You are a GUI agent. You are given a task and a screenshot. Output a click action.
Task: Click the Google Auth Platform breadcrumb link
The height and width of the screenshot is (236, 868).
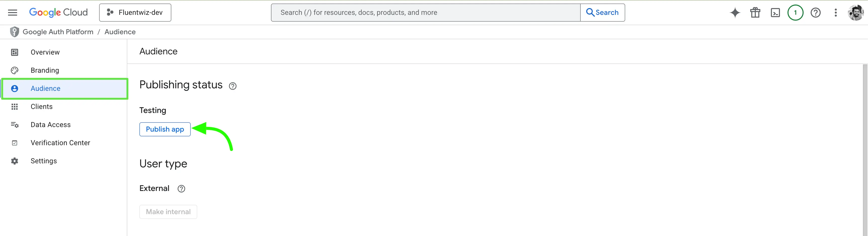(x=58, y=32)
